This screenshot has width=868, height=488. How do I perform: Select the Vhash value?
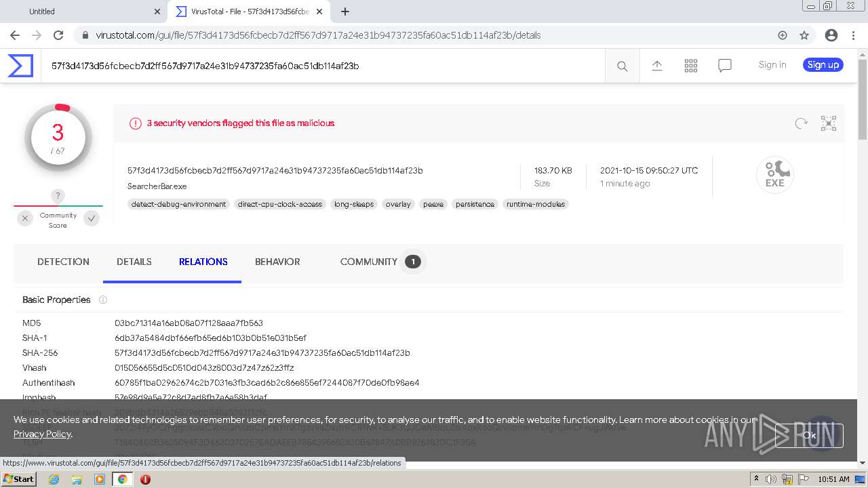click(204, 368)
